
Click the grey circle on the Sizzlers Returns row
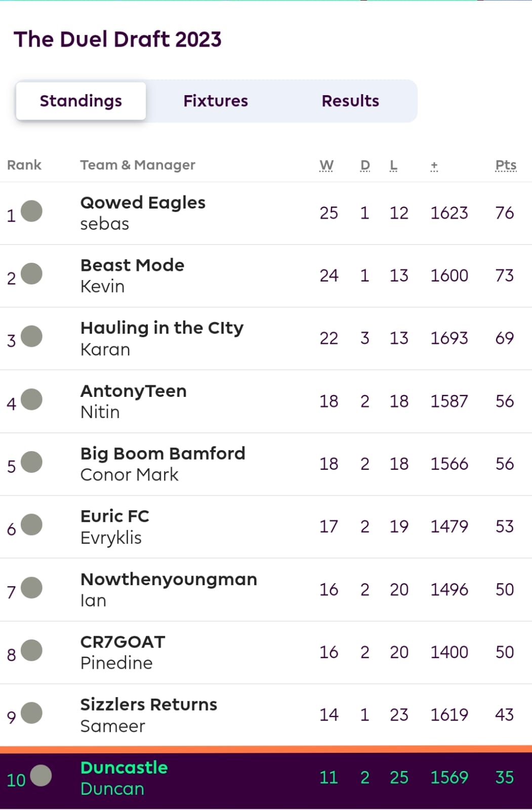click(31, 713)
